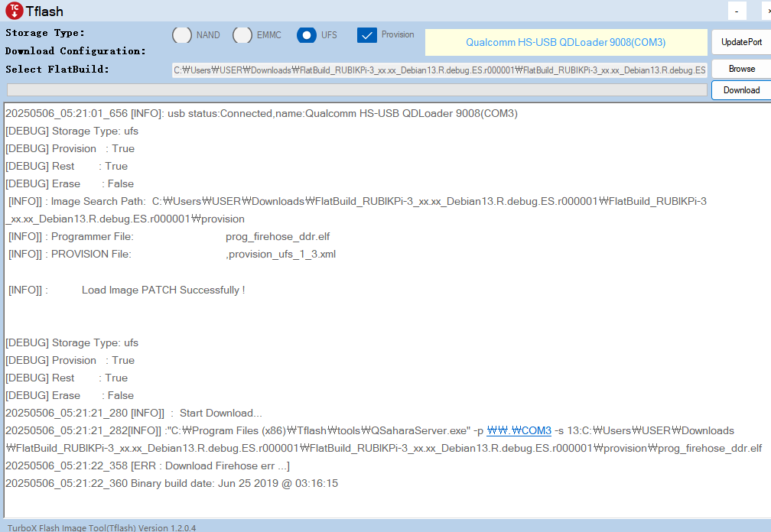Click the download progress bar
The image size is (771, 532).
point(357,90)
